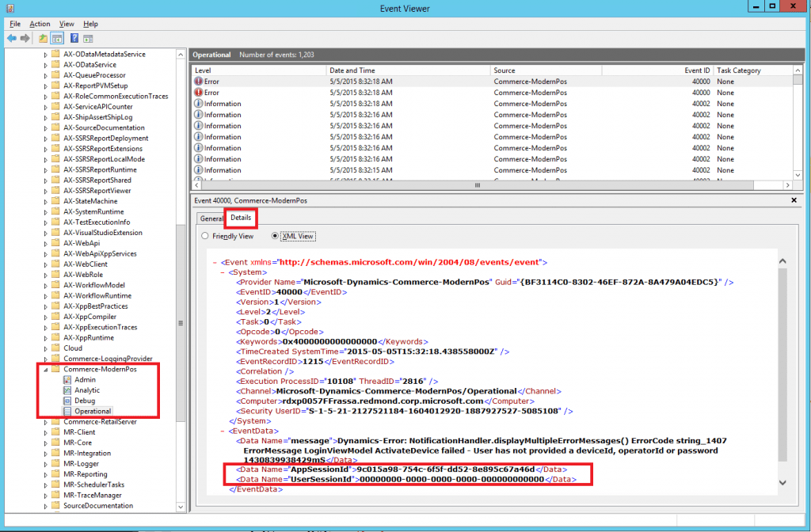Collapse the System XML element
The width and height of the screenshot is (811, 532).
(223, 272)
